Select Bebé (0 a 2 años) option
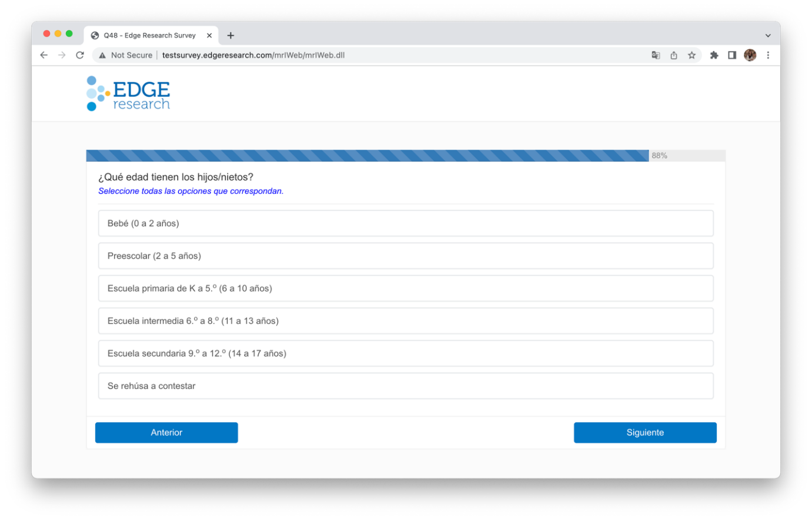The image size is (812, 520). click(x=406, y=223)
